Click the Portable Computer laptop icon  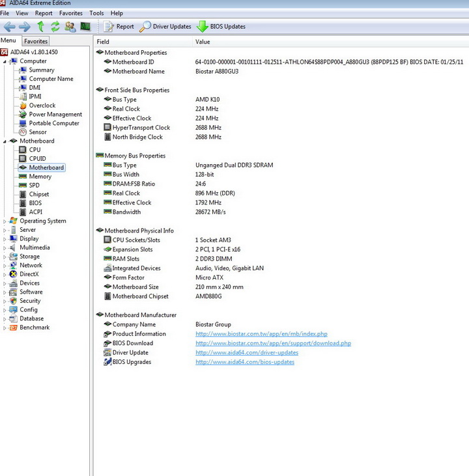point(23,123)
